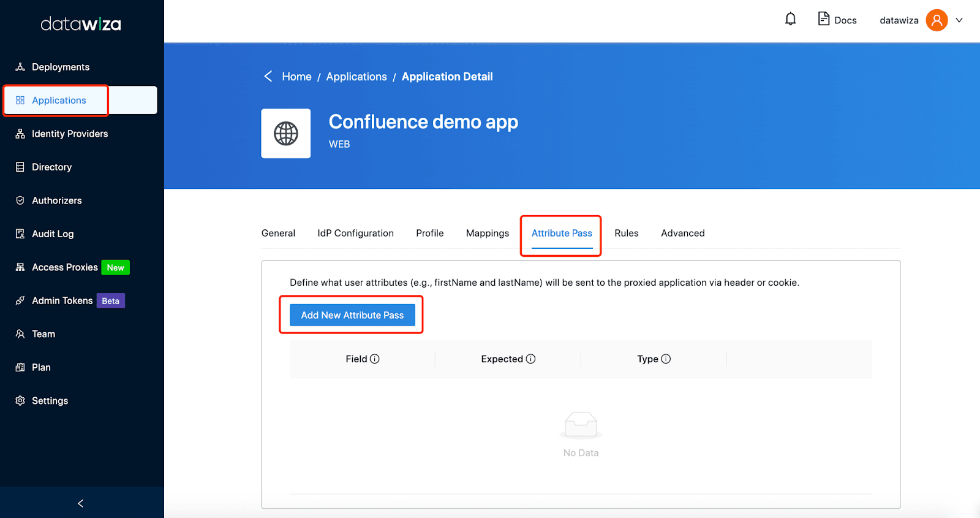The height and width of the screenshot is (518, 980).
Task: Collapse the sidebar with bottom chevron
Action: pos(81,503)
